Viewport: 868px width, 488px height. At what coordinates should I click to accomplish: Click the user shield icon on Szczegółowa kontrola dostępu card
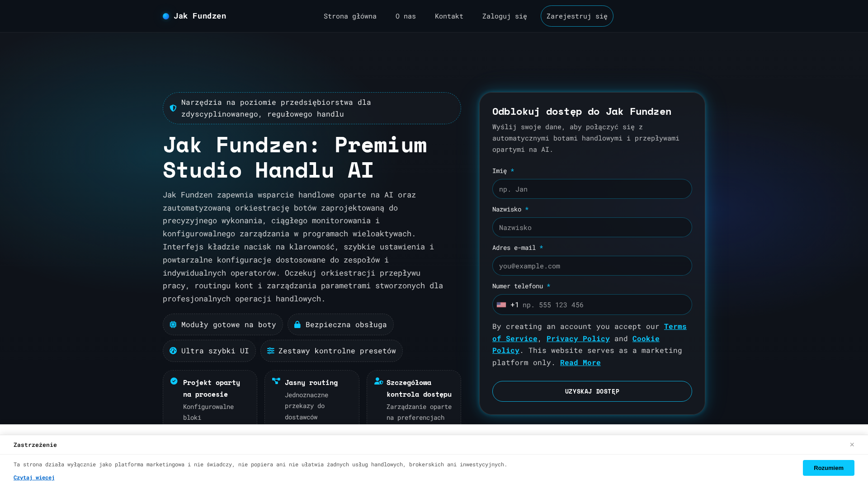(379, 381)
